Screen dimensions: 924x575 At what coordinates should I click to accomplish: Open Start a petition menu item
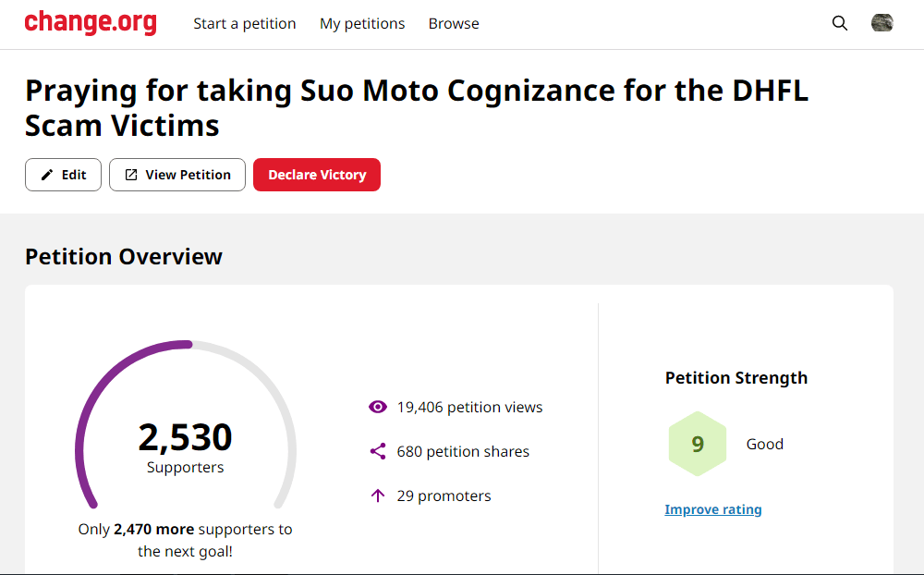pos(245,24)
